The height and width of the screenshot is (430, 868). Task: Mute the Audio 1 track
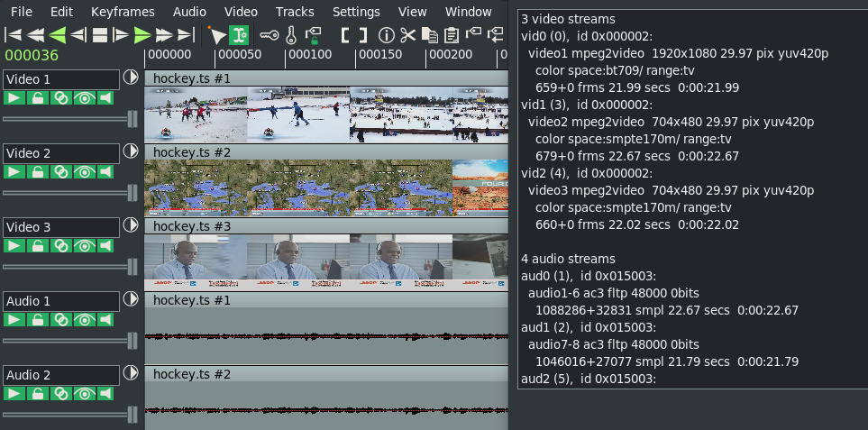pyautogui.click(x=106, y=320)
